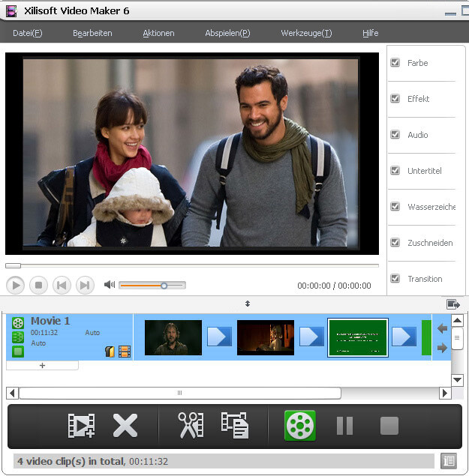
Task: Toggle the Wasserzeichen checkbox
Action: (x=395, y=206)
